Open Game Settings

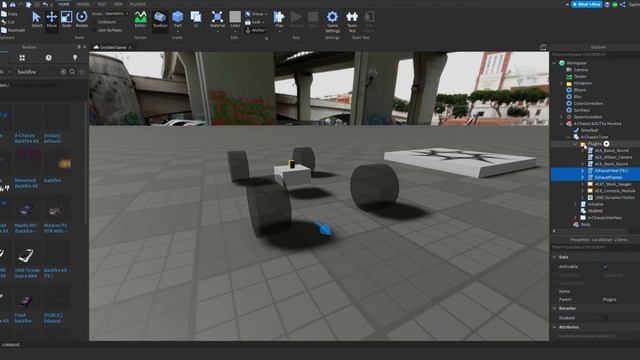[332, 21]
